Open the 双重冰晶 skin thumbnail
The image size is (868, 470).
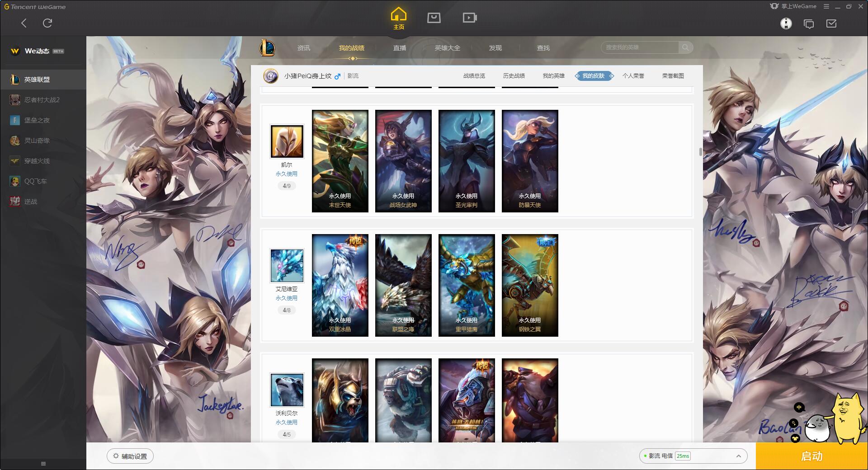click(340, 285)
